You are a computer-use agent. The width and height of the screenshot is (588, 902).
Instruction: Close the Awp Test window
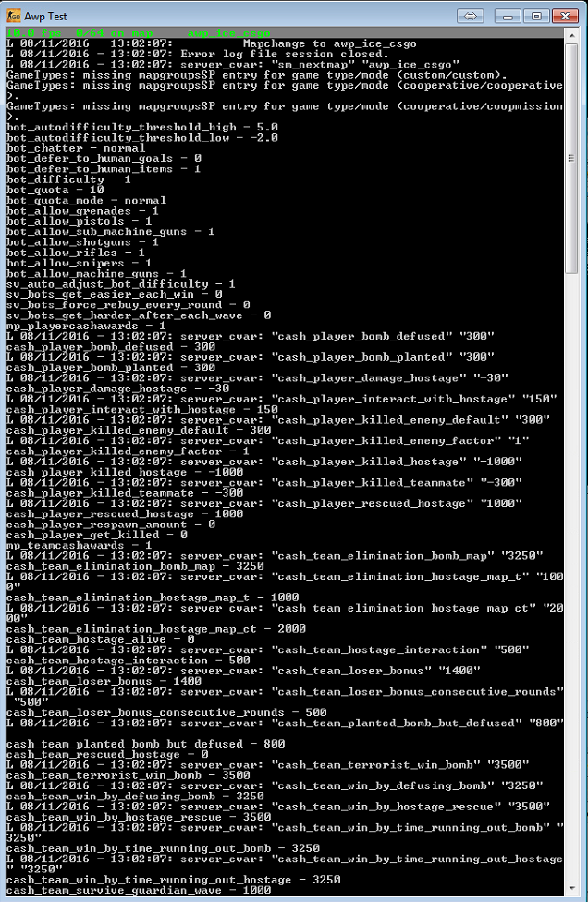(565, 16)
